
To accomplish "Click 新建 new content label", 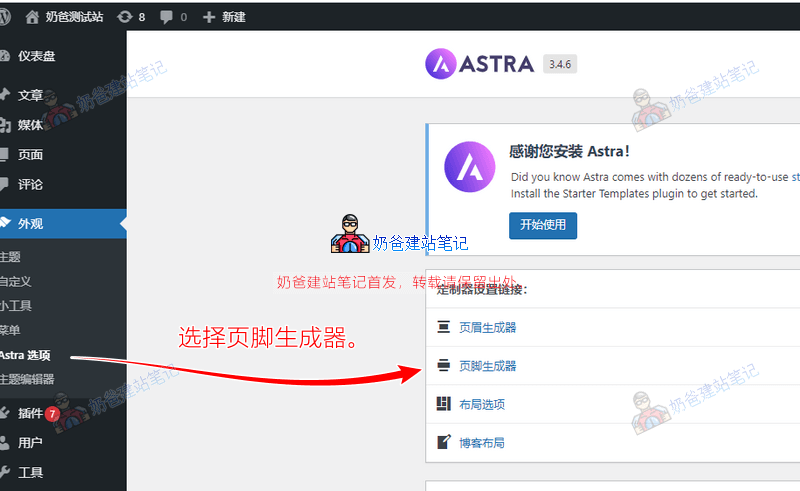I will [234, 17].
